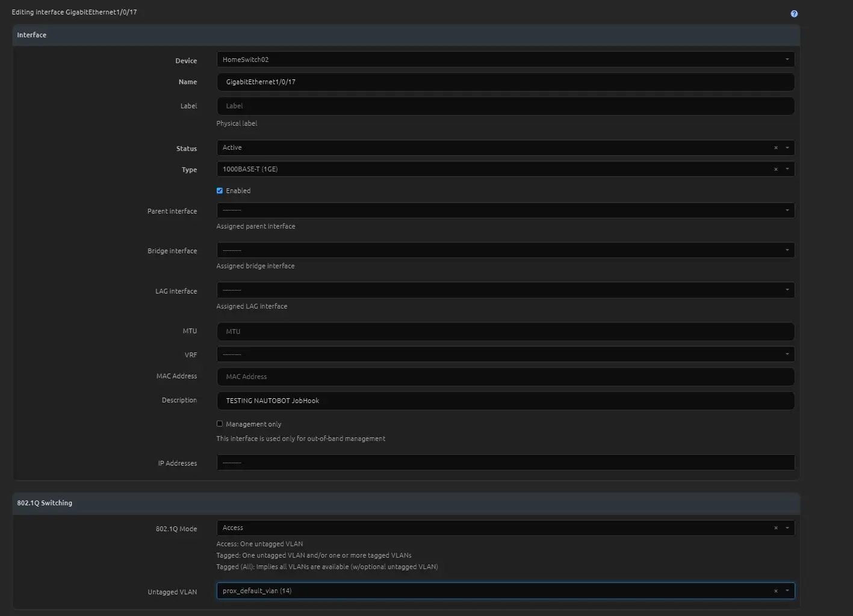The width and height of the screenshot is (853, 616).
Task: Click into the Label input field
Action: [504, 106]
